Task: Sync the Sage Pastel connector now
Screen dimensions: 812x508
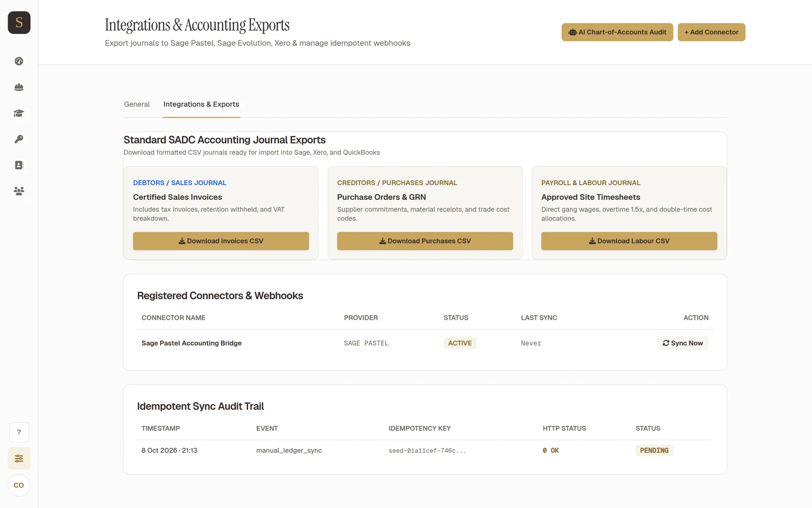Action: [x=683, y=343]
